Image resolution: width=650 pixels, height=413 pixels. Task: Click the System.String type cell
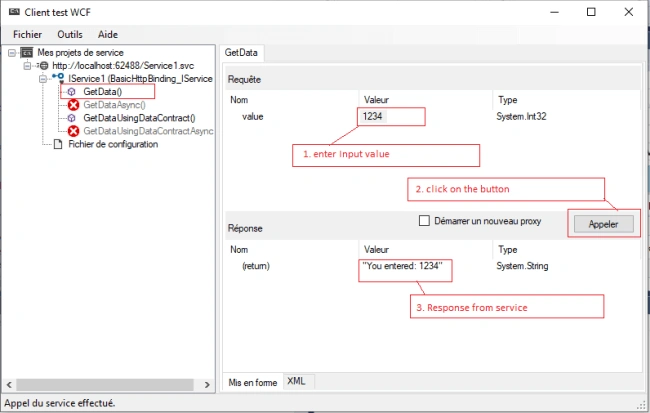coord(522,266)
